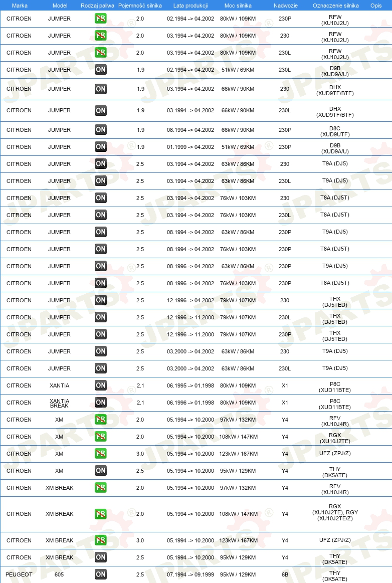Click the Opis column header
Image resolution: width=392 pixels, height=583 pixels.
point(376,6)
